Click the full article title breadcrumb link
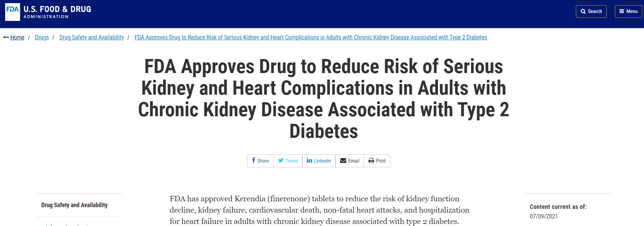 click(x=311, y=37)
